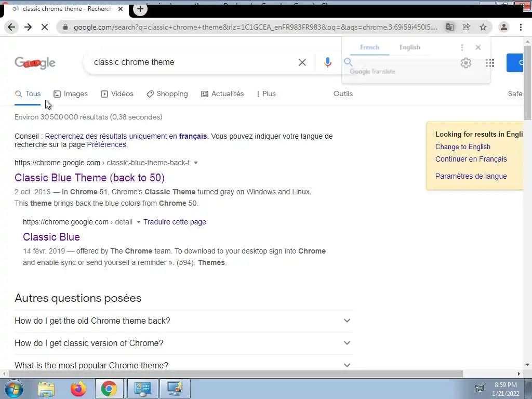Click Change to English link
532x399 pixels.
pos(463,147)
